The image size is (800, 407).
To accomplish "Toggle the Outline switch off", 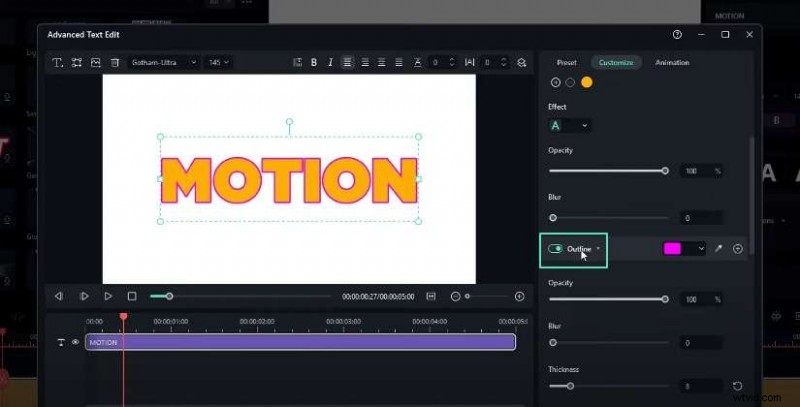I will [x=555, y=248].
